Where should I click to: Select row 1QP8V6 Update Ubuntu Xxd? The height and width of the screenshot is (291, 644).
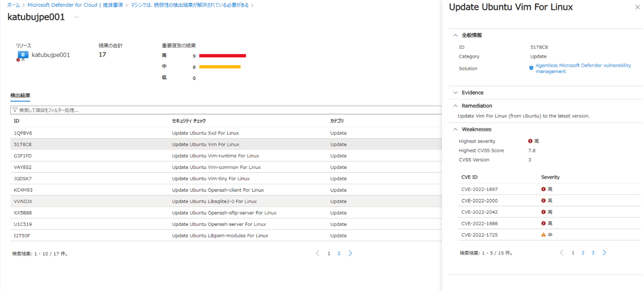(226, 133)
